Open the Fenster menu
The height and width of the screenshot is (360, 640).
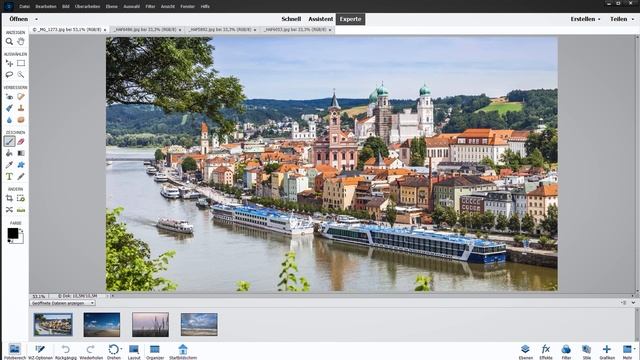(187, 7)
